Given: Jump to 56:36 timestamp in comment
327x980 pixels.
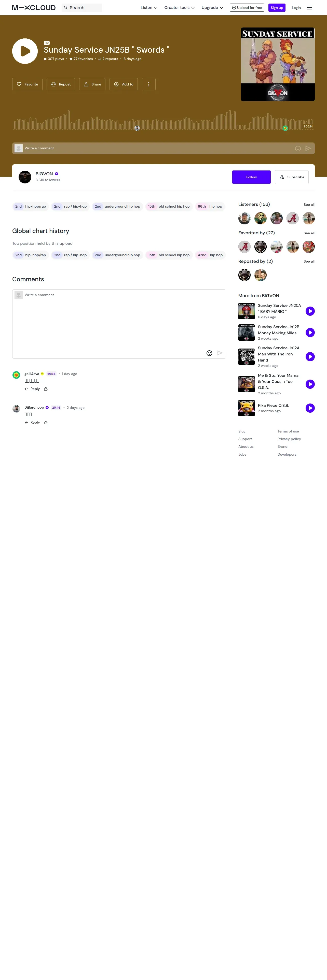Looking at the screenshot, I should tap(51, 373).
